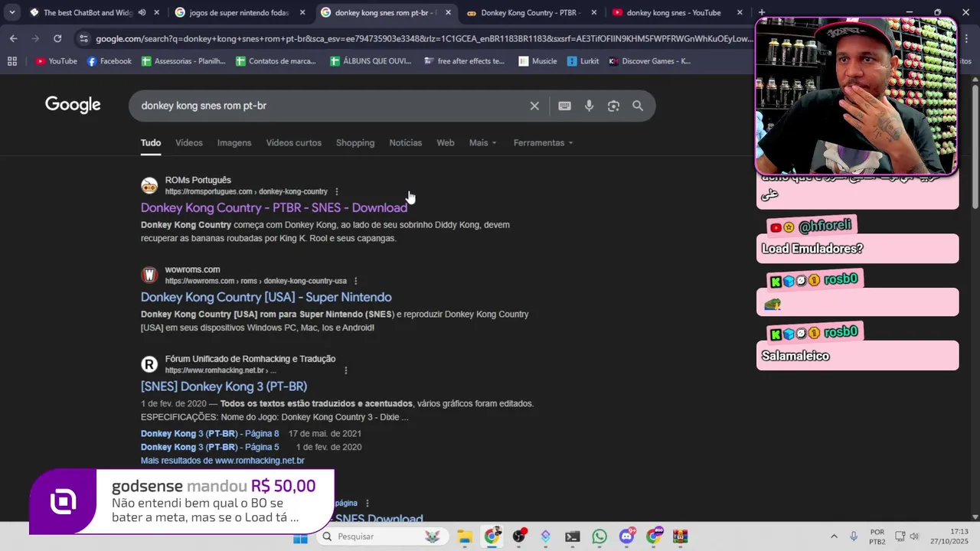Open the YouTube bookmark
The width and height of the screenshot is (980, 551).
point(56,61)
